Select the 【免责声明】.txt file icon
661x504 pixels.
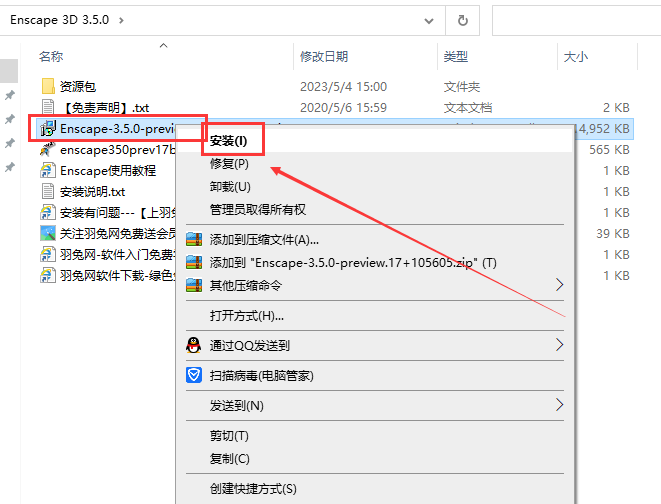pyautogui.click(x=48, y=107)
